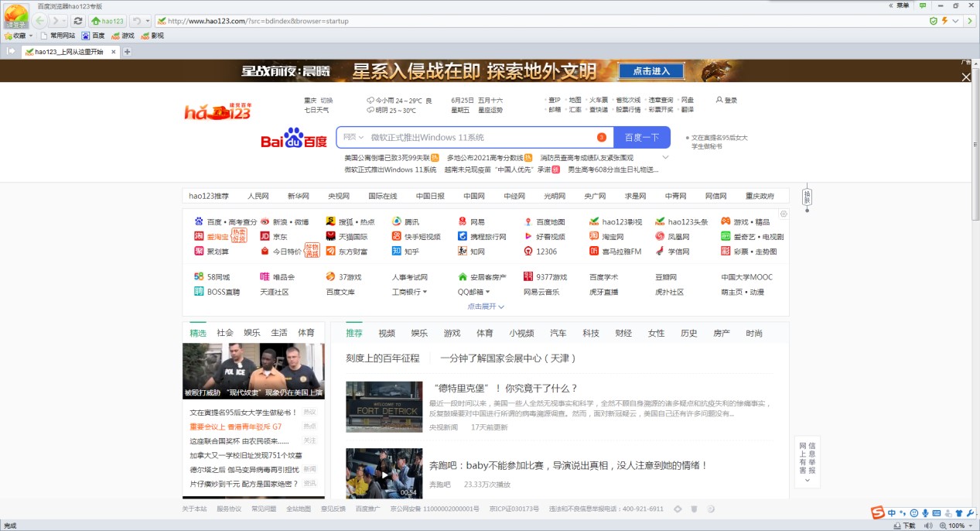Screen dimensions: 980x531
Task: Click the Sogou input method icon
Action: [x=877, y=512]
